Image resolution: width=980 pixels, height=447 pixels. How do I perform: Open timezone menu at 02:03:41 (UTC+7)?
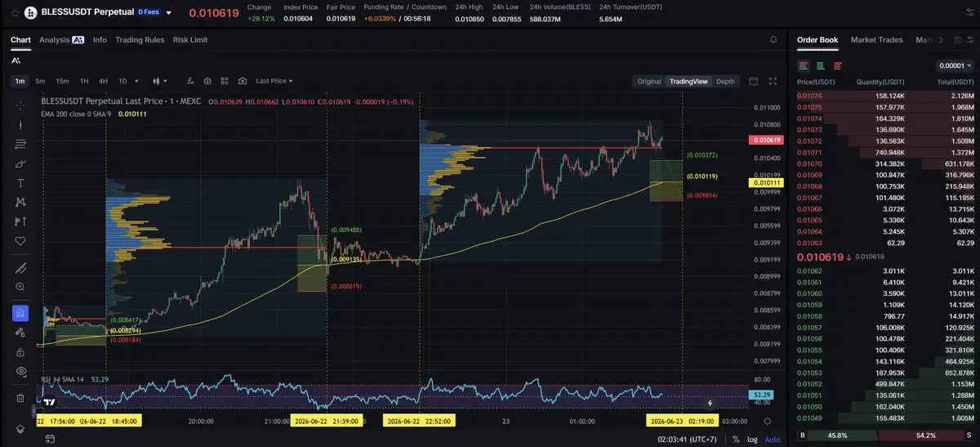coord(688,439)
